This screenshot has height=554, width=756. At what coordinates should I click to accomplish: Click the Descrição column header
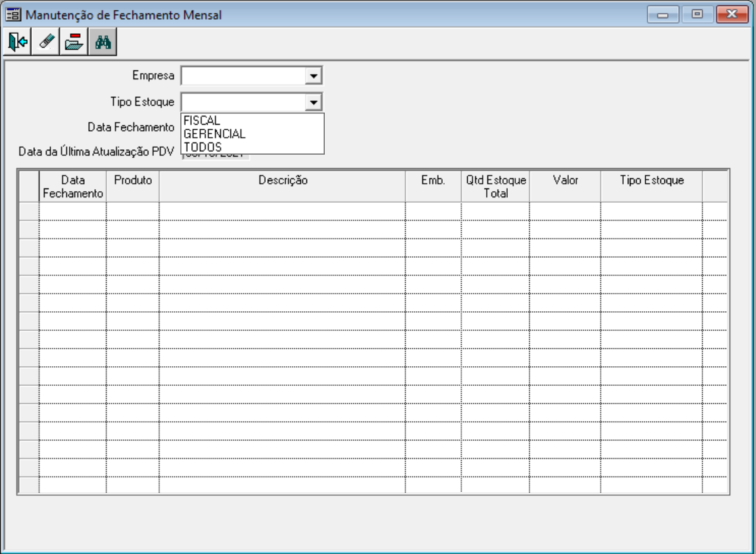point(283,186)
